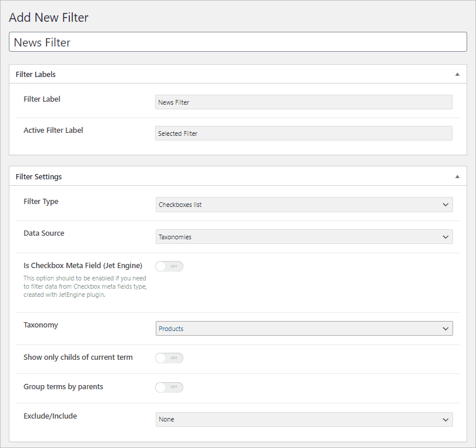476x448 pixels.
Task: Click the Add New Filter heading
Action: (x=49, y=18)
